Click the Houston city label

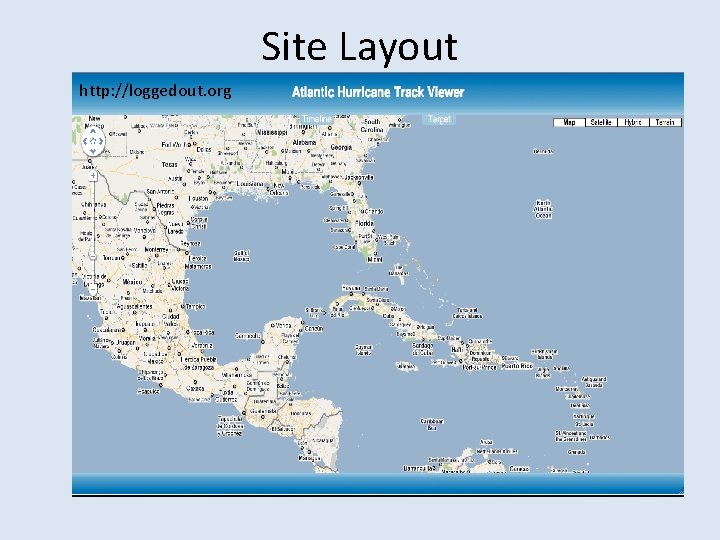198,199
